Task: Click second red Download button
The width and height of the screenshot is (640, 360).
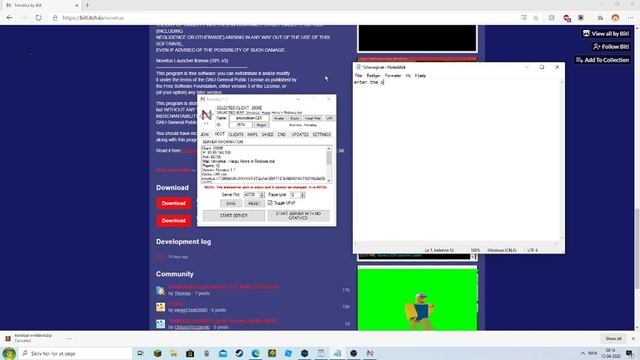Action: (173, 221)
